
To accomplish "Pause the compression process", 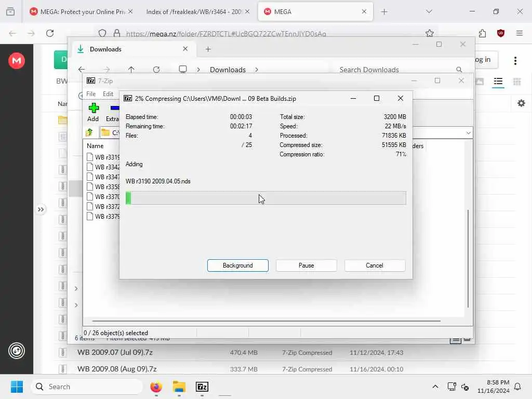I will pyautogui.click(x=306, y=265).
